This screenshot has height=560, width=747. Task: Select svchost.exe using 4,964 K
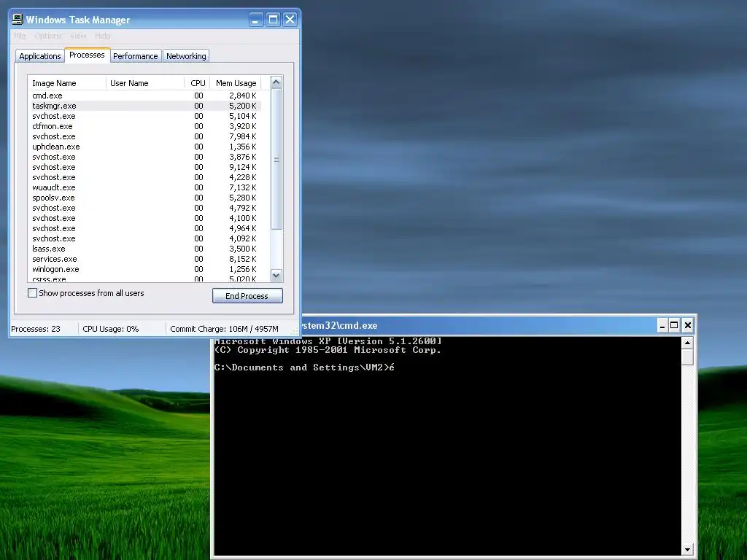click(145, 228)
